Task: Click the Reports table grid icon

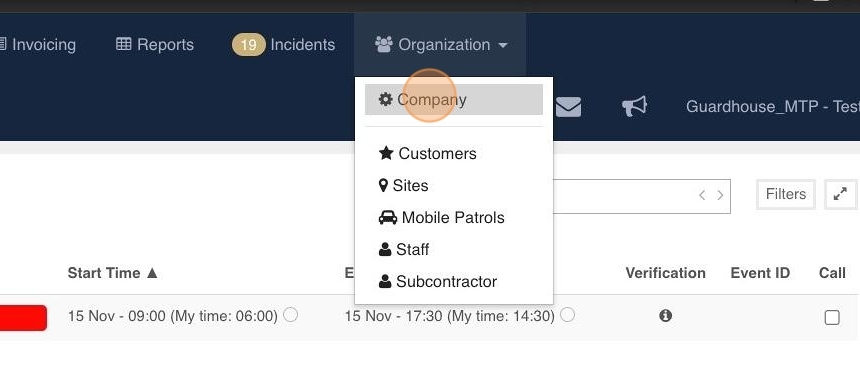Action: (123, 44)
